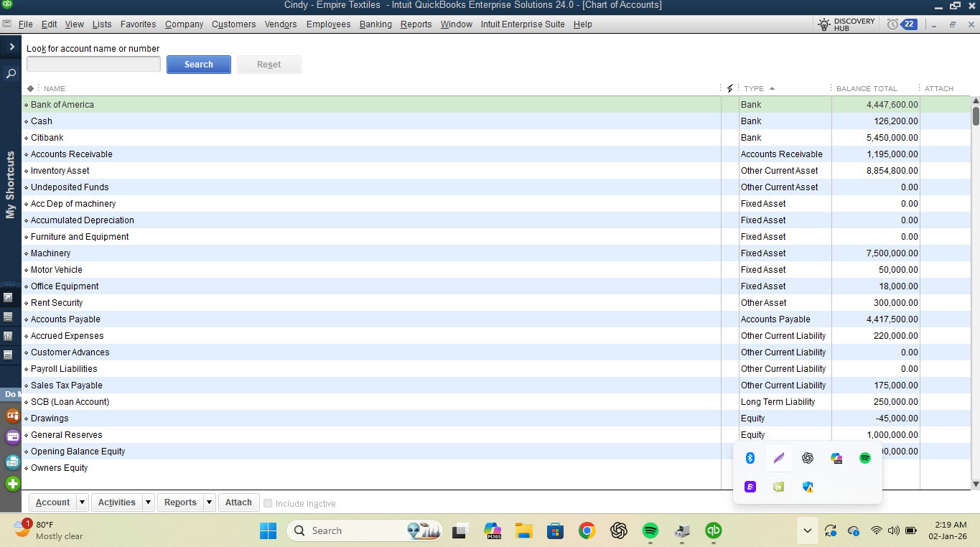This screenshot has width=980, height=547.
Task: Select the Inventory Asset account
Action: point(60,171)
